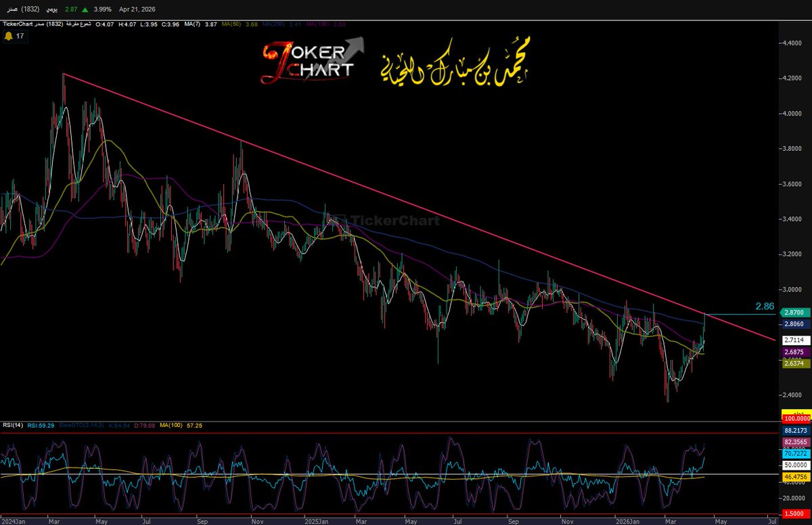812x525 pixels.
Task: Select the SlowSTO(3,14,3) indicator legend
Action: click(80, 425)
